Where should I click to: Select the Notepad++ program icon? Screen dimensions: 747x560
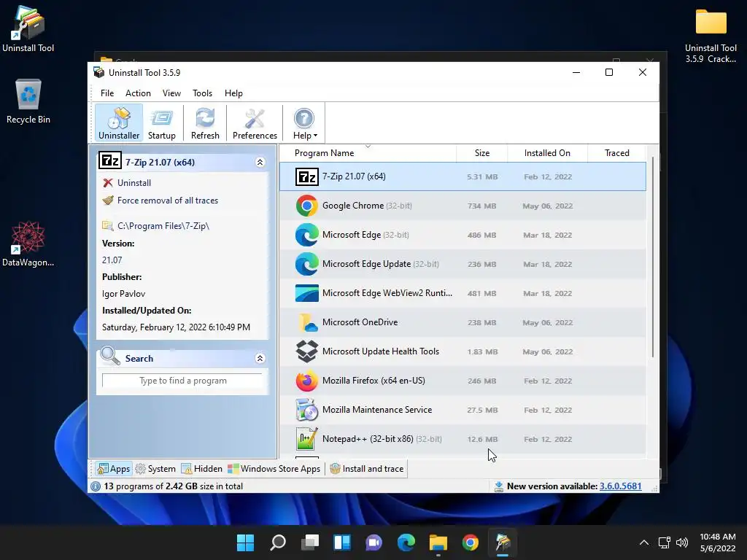[x=307, y=438]
